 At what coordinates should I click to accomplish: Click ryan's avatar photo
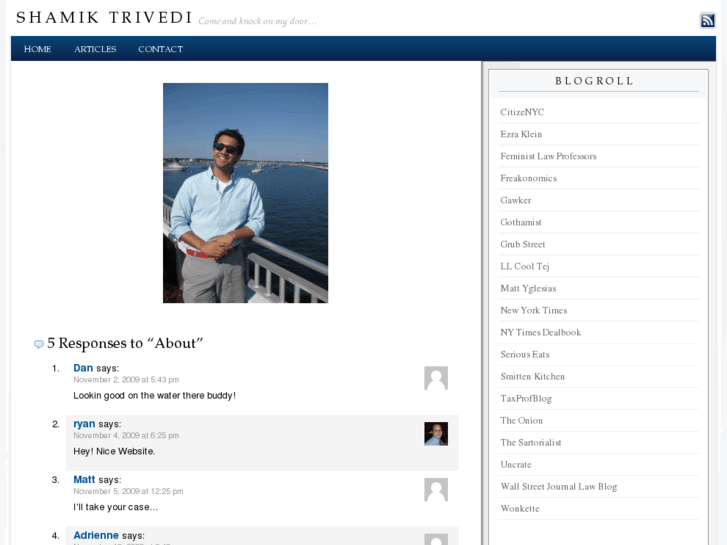pyautogui.click(x=436, y=434)
